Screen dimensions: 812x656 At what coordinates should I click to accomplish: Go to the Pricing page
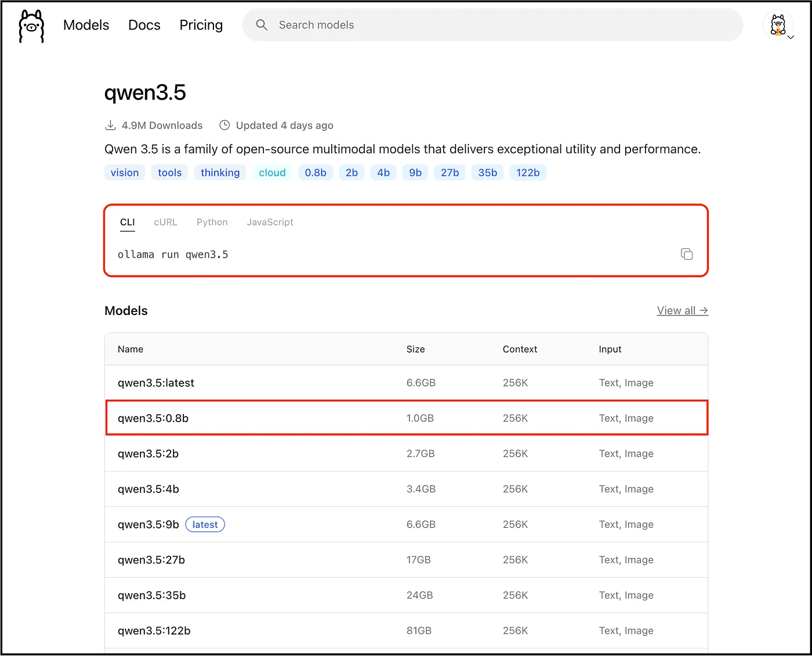click(201, 25)
